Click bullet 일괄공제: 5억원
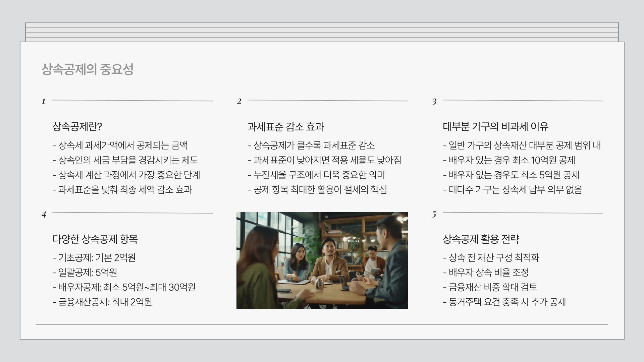 pos(85,272)
